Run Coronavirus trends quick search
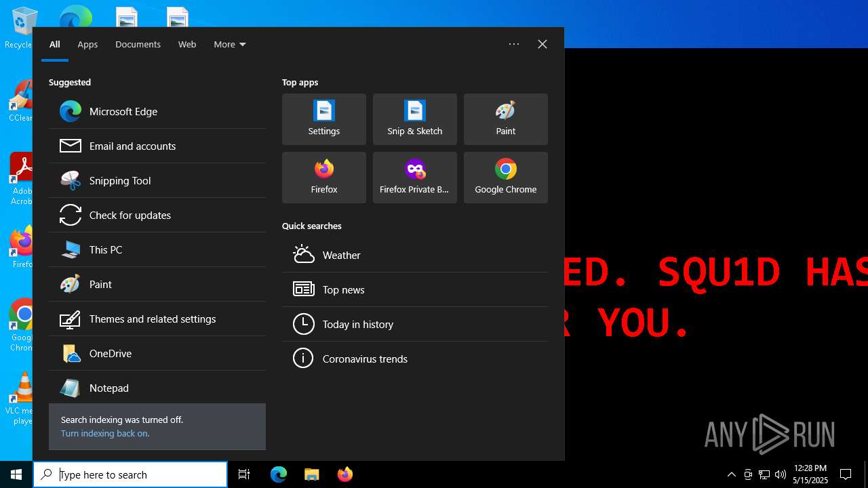The width and height of the screenshot is (868, 488). (x=415, y=359)
